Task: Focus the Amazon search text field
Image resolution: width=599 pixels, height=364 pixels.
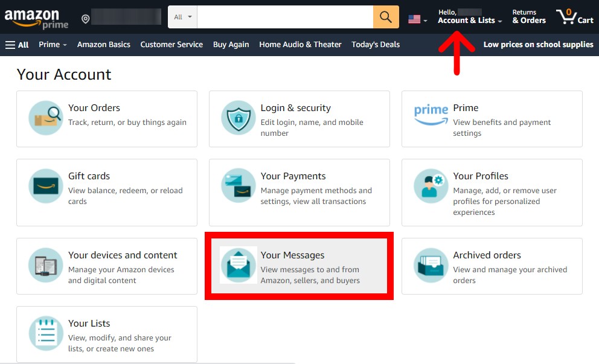Action: pyautogui.click(x=285, y=17)
